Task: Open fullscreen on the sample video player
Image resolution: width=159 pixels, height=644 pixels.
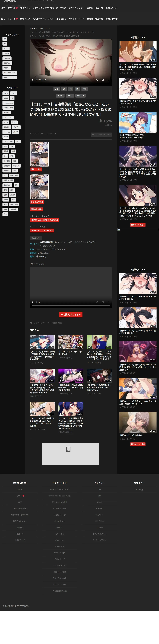Action: (103, 302)
